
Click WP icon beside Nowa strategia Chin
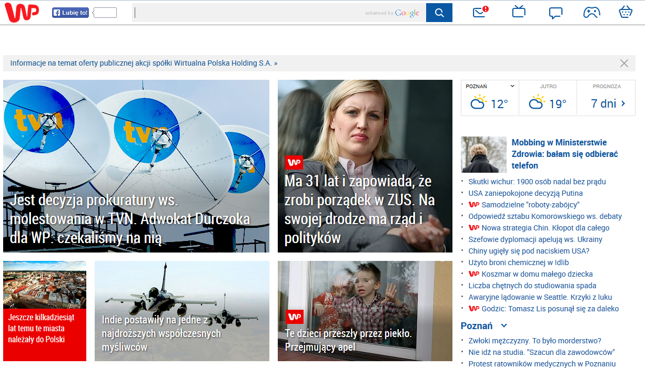474,227
